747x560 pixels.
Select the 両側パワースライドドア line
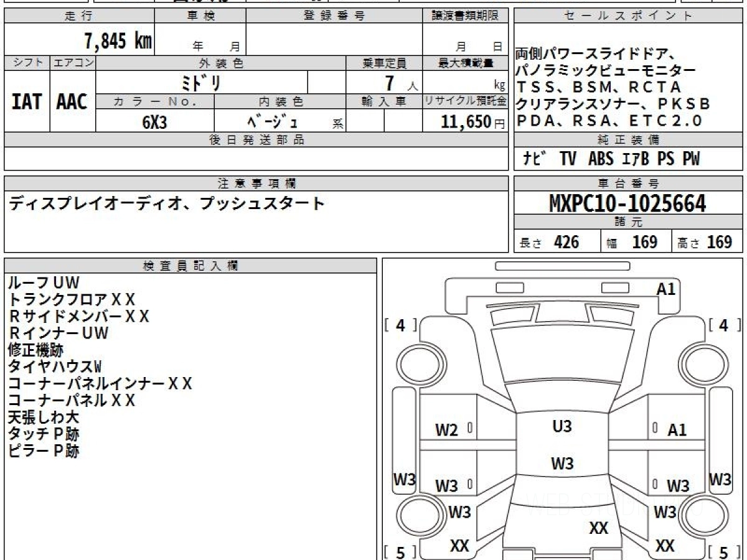[596, 55]
